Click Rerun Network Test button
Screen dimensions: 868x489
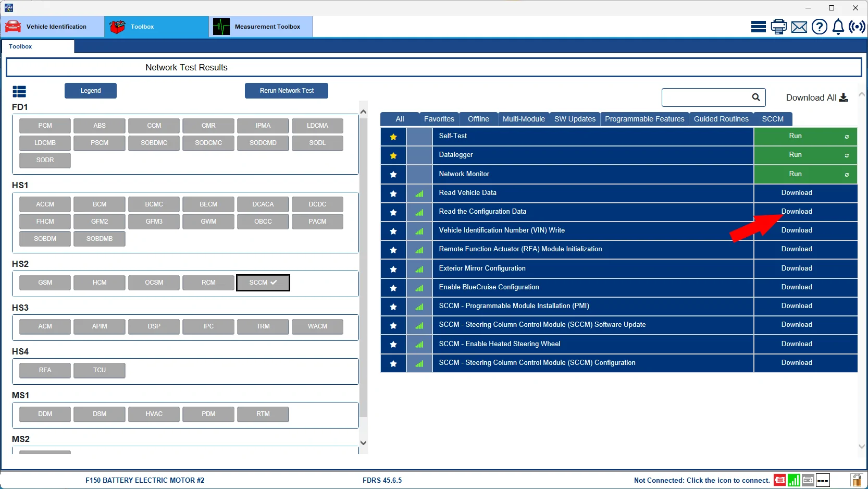(x=287, y=91)
